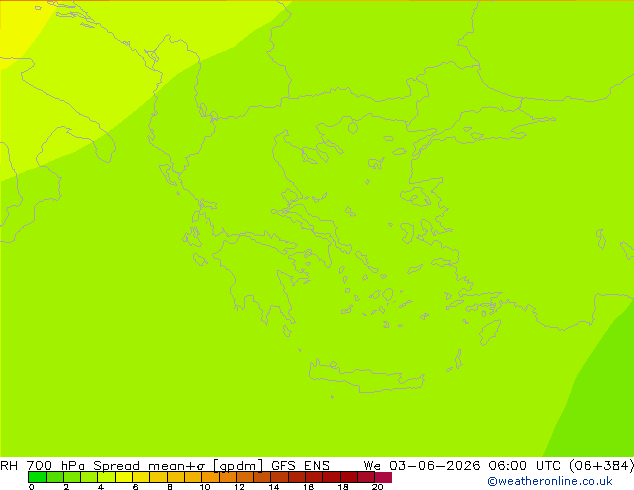The image size is (634, 490).
Task: Click the "(06+384)" forecast hour text
Action: [x=601, y=466]
